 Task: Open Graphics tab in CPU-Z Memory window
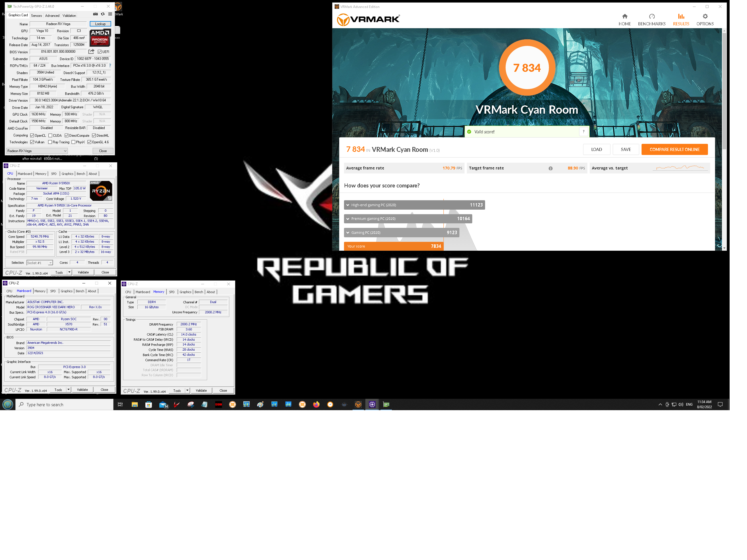(186, 292)
